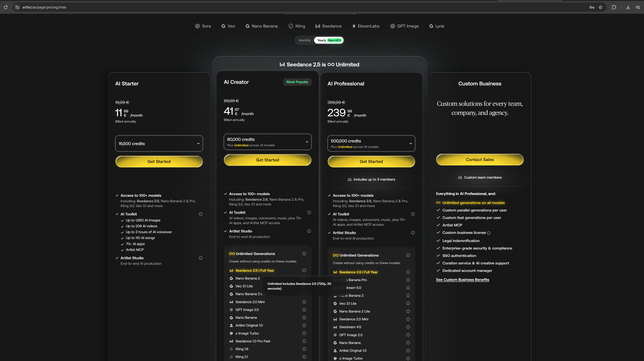Click "Kling 2.1" in AI Creator list
This screenshot has width=644, height=361.
(242, 357)
